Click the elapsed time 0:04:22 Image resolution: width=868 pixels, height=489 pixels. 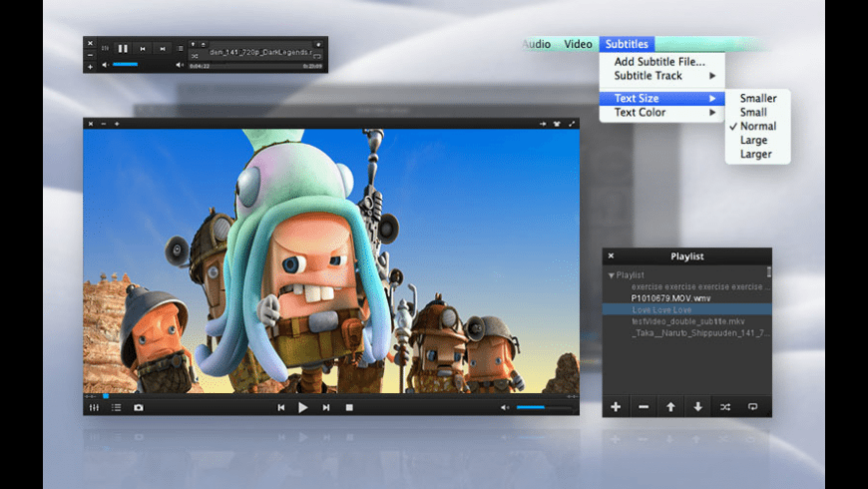click(x=200, y=66)
